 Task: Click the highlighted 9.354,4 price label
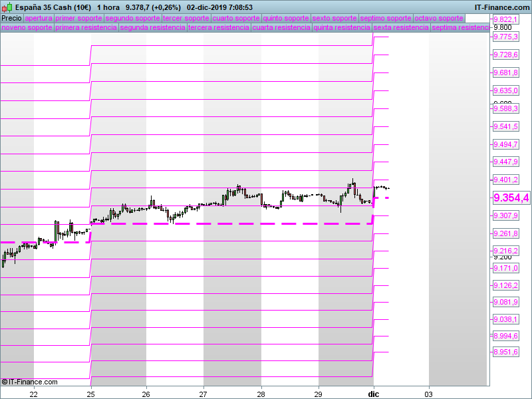pos(511,198)
